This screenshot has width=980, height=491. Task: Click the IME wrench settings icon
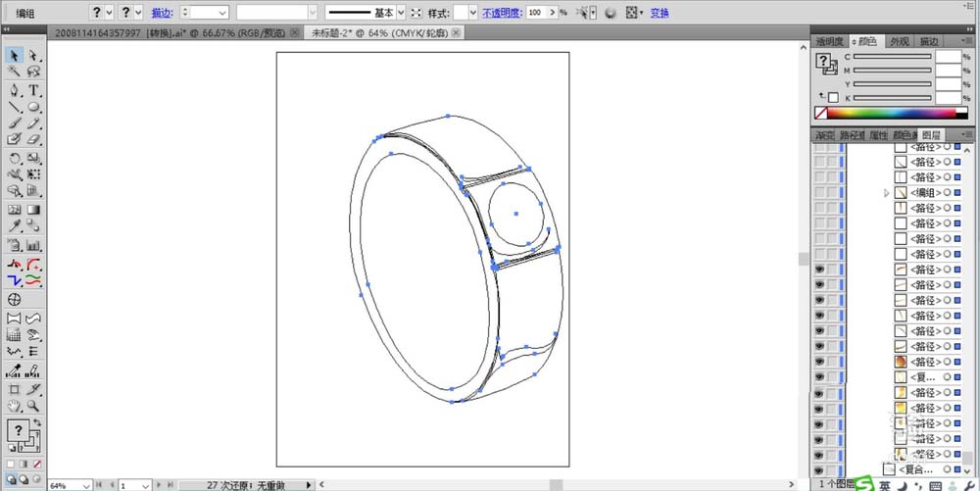(970, 485)
